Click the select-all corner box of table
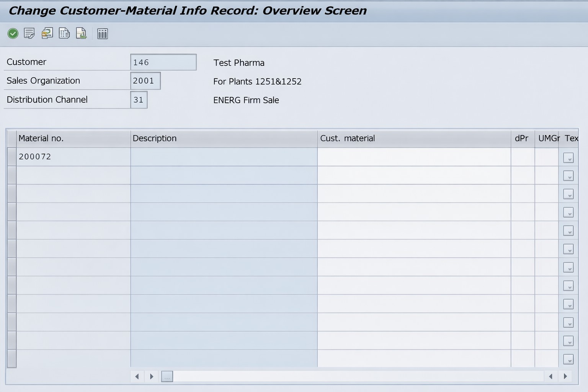The height and width of the screenshot is (392, 588). pos(11,139)
